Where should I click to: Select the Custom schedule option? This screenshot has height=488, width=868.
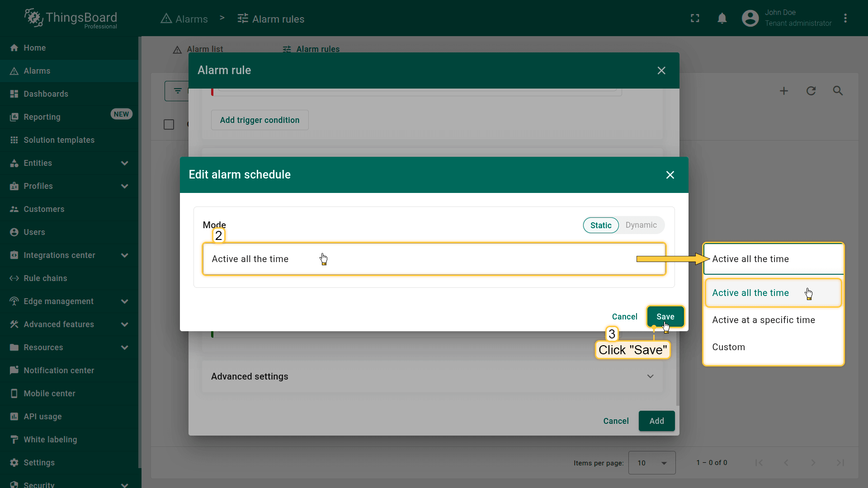coord(728,347)
